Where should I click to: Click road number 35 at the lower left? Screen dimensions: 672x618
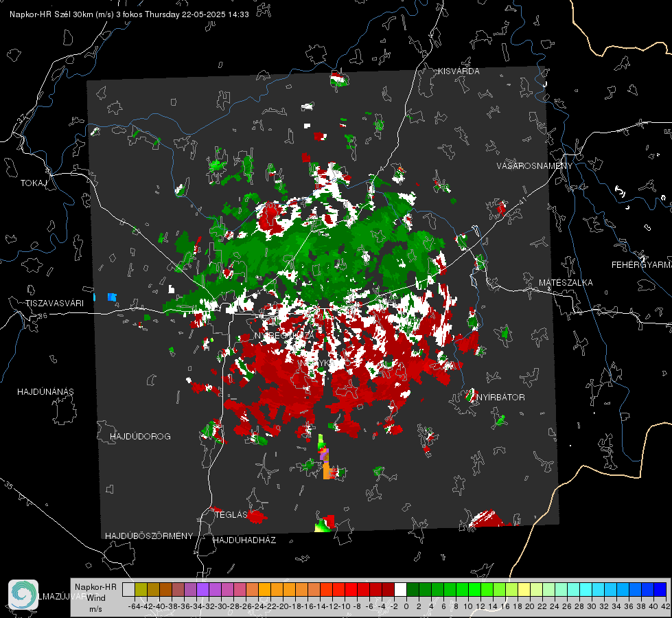9,485
